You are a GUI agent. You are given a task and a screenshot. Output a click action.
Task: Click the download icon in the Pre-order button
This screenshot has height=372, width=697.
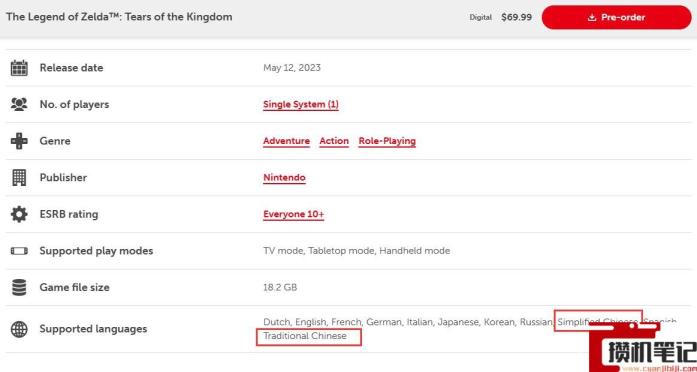coord(592,18)
